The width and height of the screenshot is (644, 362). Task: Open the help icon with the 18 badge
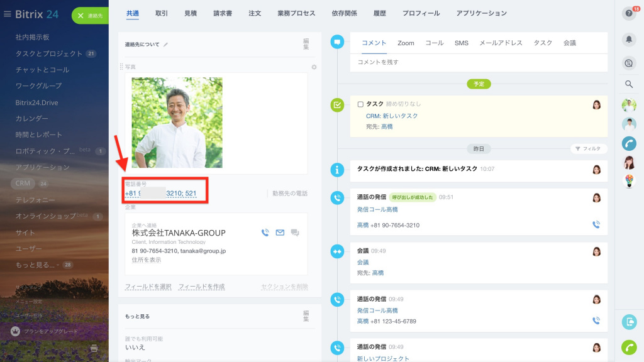[629, 14]
